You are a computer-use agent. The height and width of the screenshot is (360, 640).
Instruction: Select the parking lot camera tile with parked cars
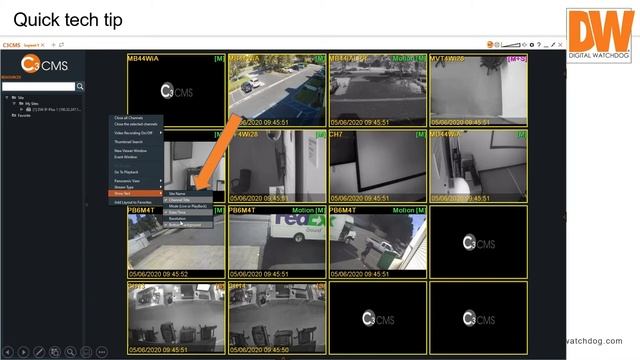point(277,90)
